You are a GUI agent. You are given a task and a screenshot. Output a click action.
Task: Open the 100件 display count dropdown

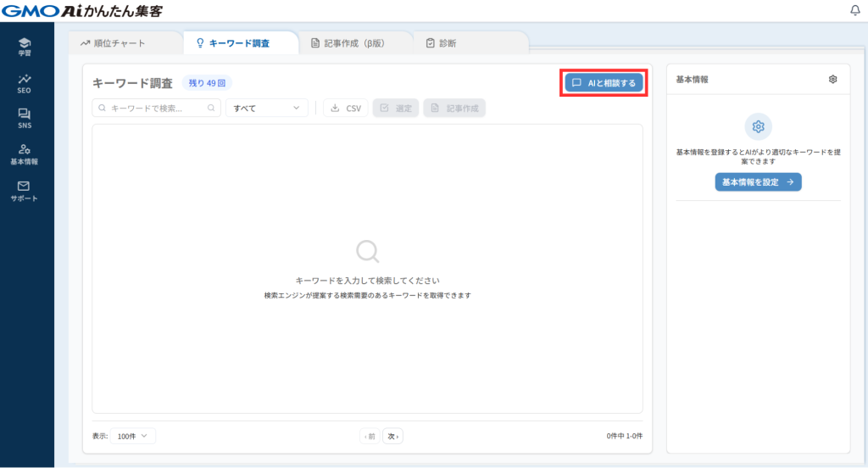pyautogui.click(x=132, y=436)
